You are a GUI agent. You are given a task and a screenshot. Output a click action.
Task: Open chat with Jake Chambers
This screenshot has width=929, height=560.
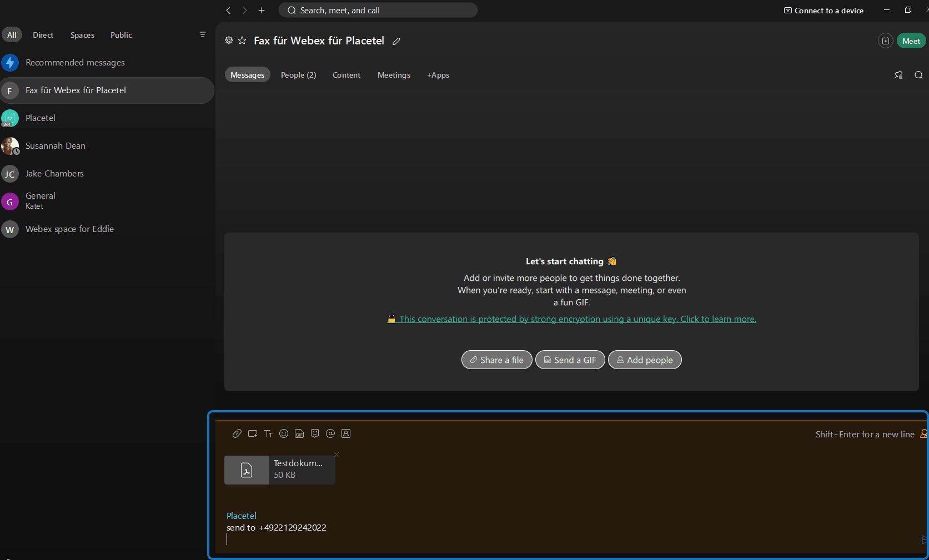pos(107,174)
